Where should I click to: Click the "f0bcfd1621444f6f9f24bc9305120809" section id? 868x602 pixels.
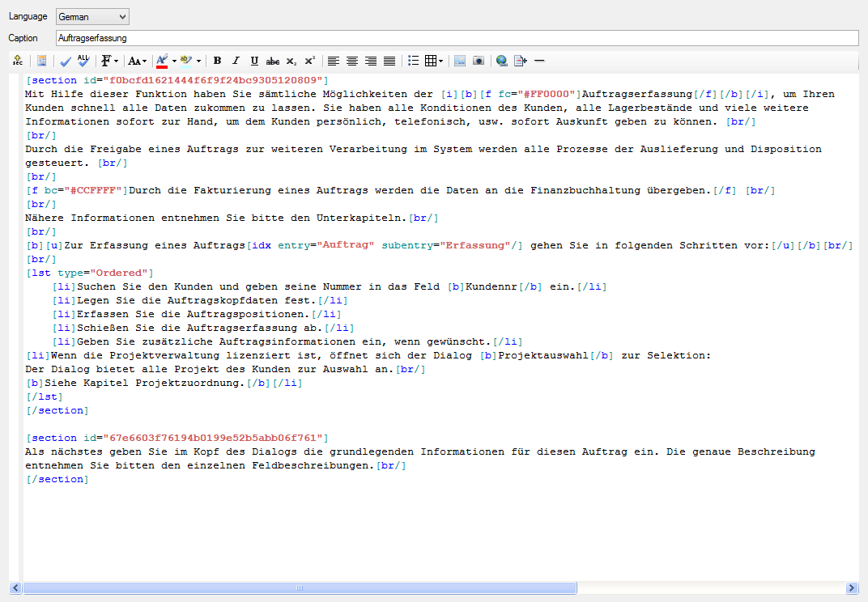click(x=213, y=80)
